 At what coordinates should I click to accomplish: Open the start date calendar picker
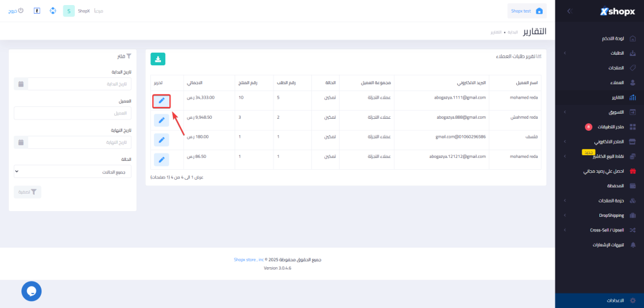coord(21,84)
